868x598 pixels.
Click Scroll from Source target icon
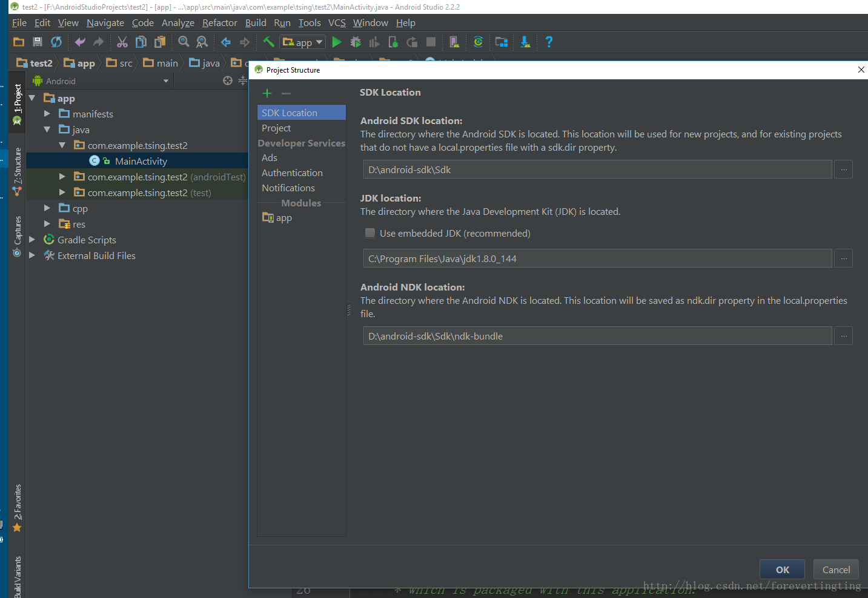click(228, 80)
